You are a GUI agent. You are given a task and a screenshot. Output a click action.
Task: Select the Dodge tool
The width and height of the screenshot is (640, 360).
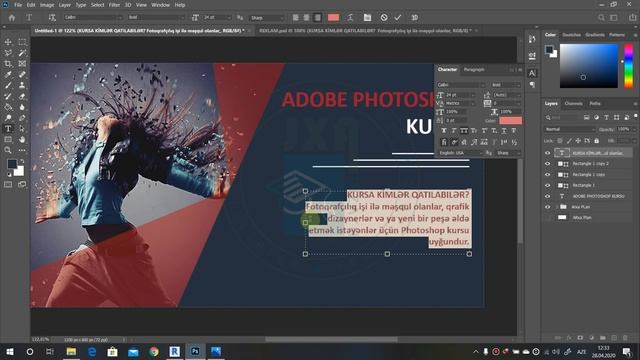coord(8,118)
